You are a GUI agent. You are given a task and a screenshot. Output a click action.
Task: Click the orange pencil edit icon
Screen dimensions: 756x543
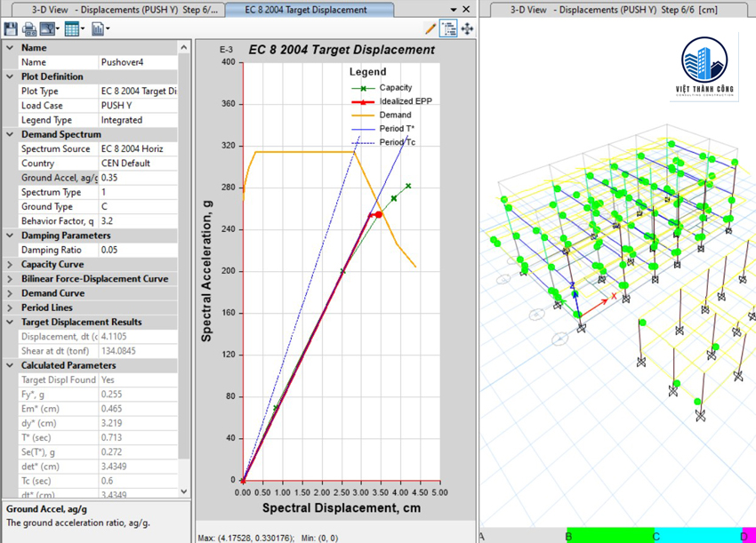coord(430,29)
